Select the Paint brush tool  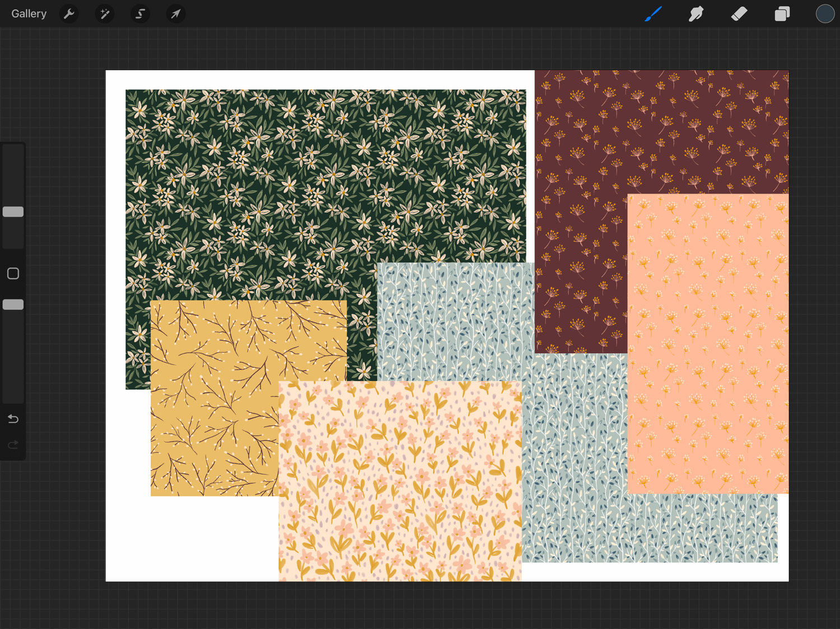tap(653, 13)
